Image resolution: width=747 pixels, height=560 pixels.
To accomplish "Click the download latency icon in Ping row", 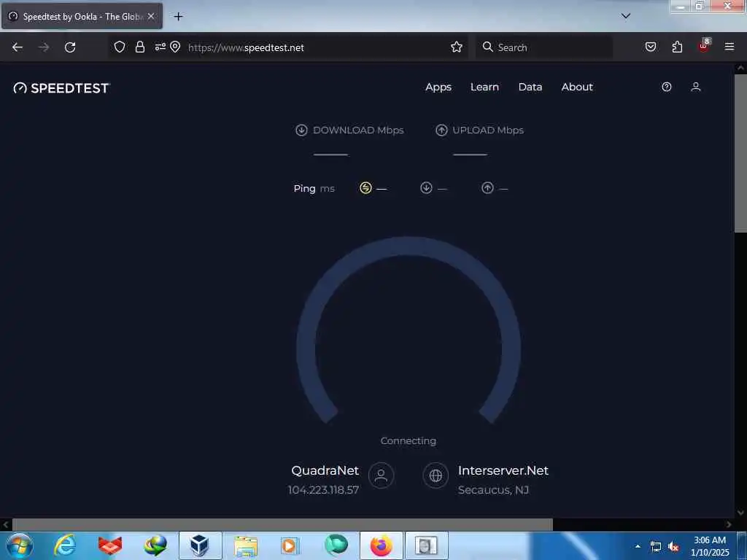I will pos(426,188).
